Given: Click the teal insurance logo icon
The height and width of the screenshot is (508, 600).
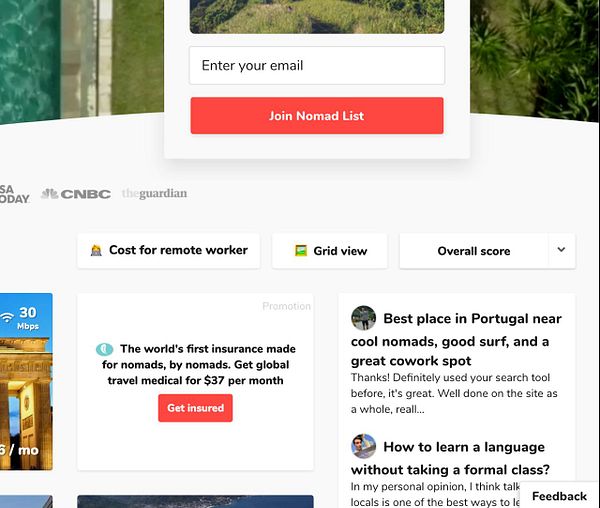Looking at the screenshot, I should tap(104, 349).
